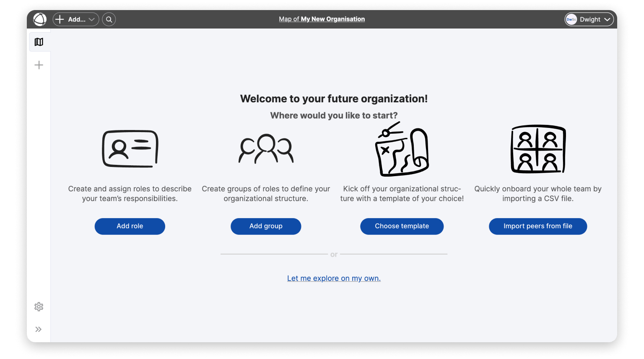Open the Map of My New Organisation link

tap(322, 19)
